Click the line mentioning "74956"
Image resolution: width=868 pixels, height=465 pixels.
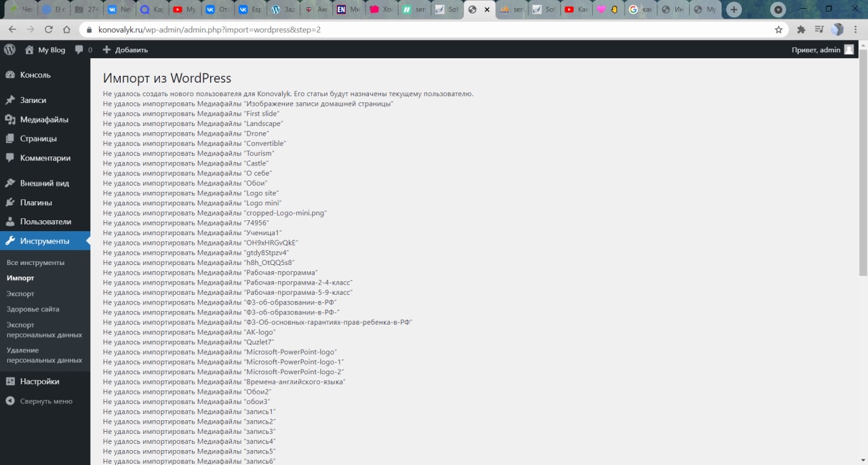coord(186,223)
